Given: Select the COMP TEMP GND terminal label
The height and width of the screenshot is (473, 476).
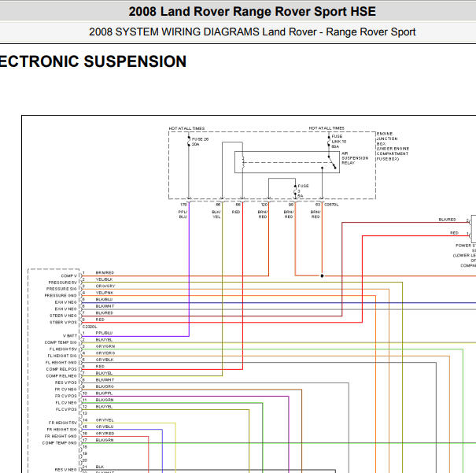Looking at the screenshot, I should point(60,443).
